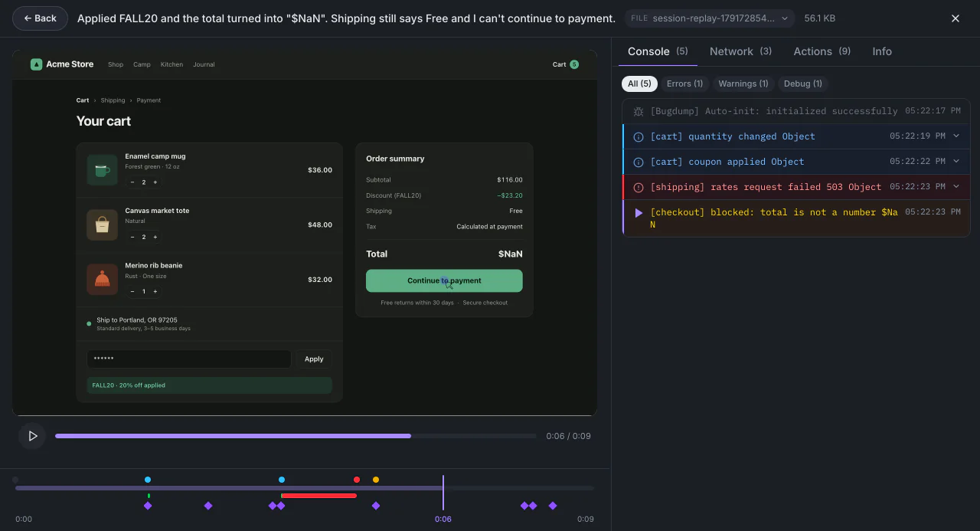This screenshot has width=980, height=531.
Task: Click the coupon code input field
Action: pyautogui.click(x=188, y=359)
